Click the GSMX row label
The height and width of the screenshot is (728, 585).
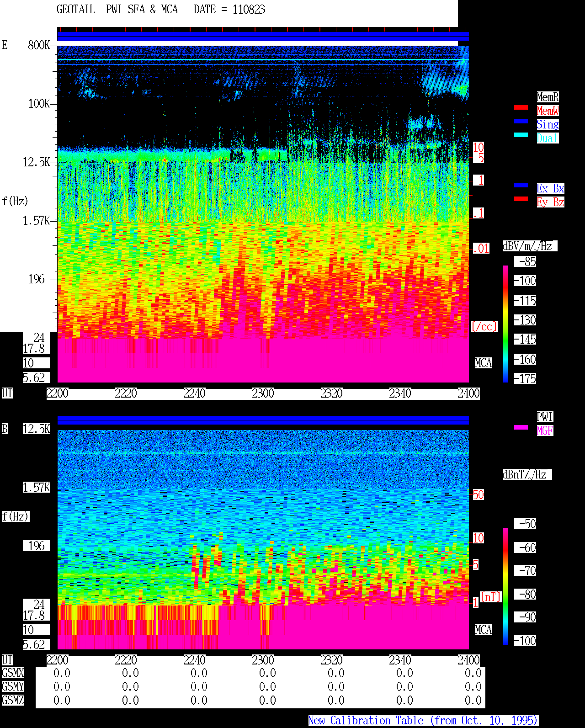(x=13, y=673)
